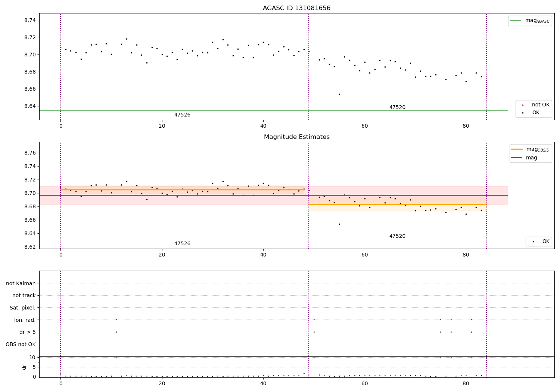Click the 'Magnitude Estimates' subplot title
The width and height of the screenshot is (560, 392).
pyautogui.click(x=296, y=137)
